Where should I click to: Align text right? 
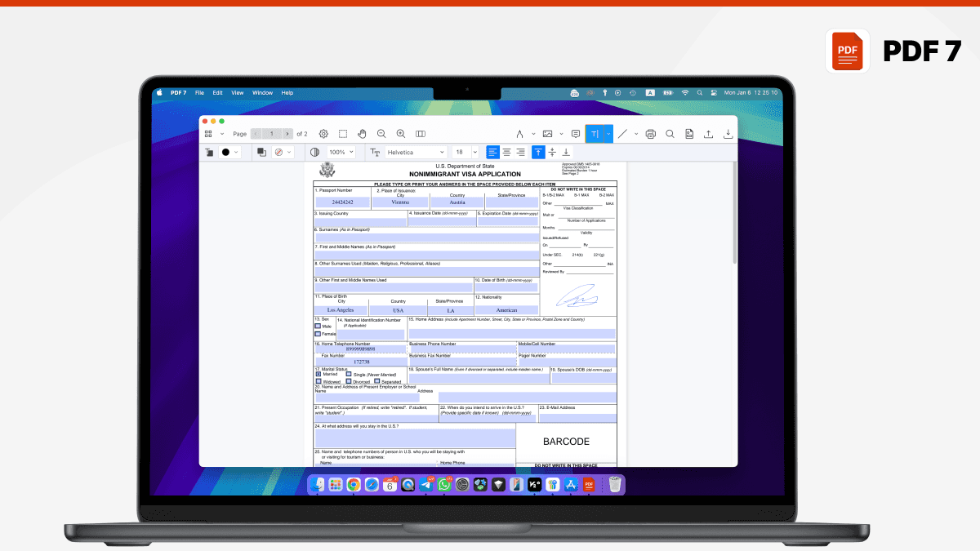pos(520,152)
